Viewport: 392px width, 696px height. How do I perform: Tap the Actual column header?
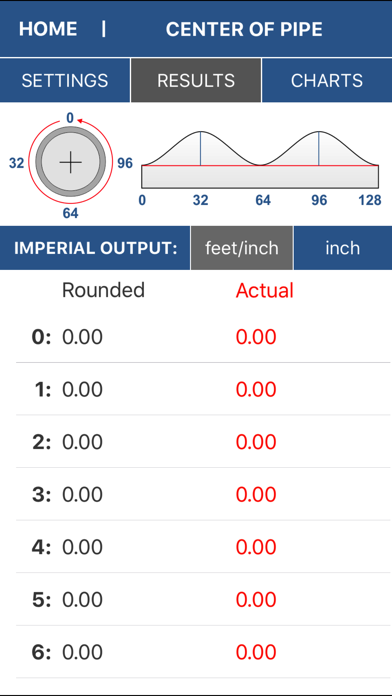265,291
